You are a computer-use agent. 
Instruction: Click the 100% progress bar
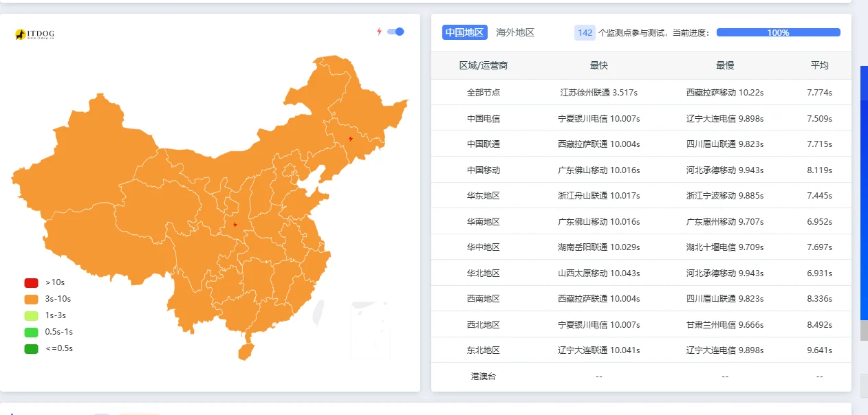click(778, 32)
